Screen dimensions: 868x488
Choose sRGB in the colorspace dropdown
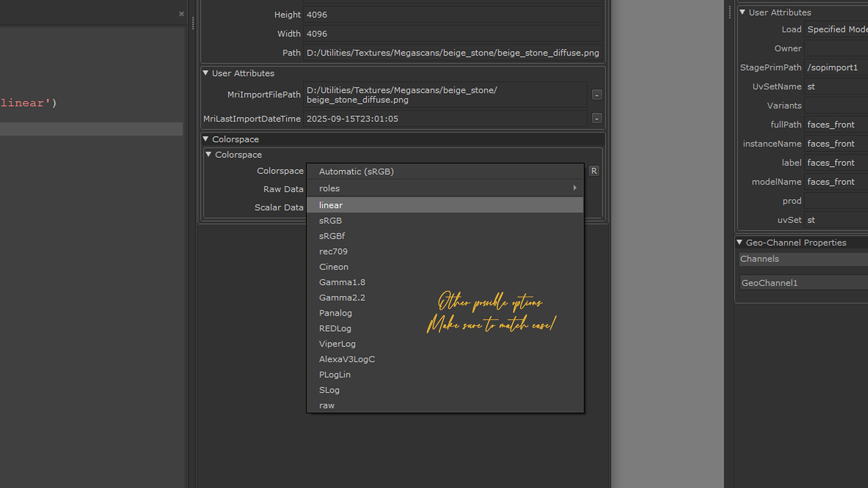point(330,221)
